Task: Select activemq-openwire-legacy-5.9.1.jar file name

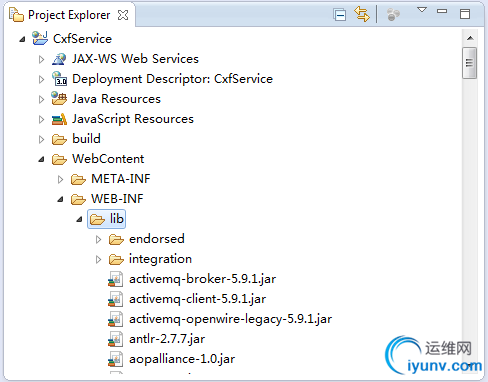Action: coord(230,319)
